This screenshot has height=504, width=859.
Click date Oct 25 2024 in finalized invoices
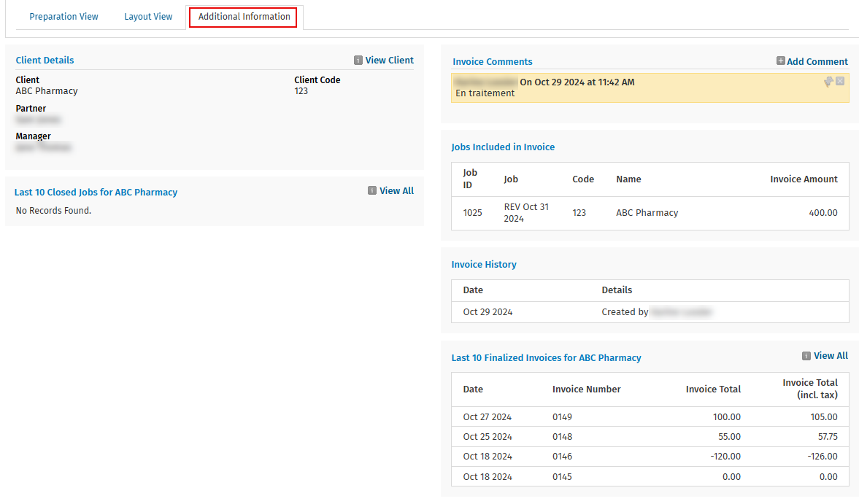coord(488,437)
